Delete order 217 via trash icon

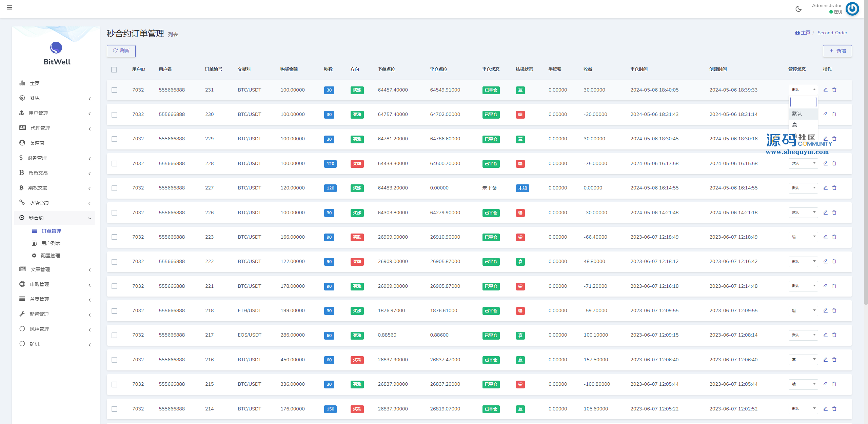point(834,335)
